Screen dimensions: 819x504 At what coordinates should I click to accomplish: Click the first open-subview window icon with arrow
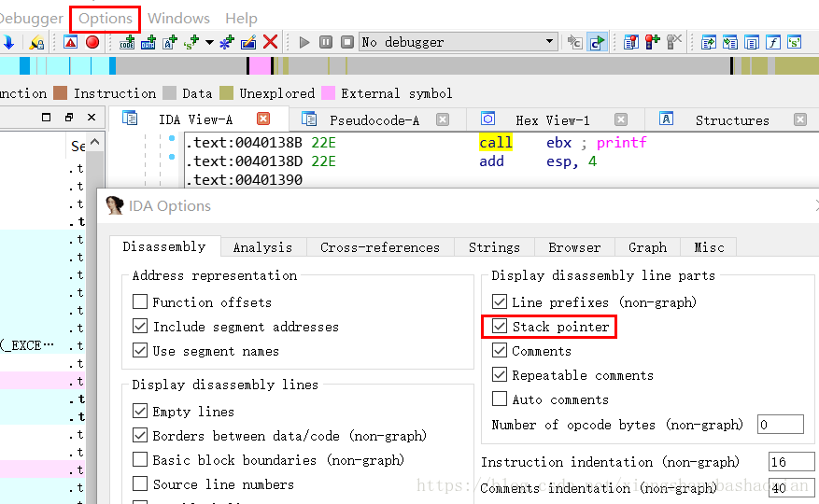[708, 42]
